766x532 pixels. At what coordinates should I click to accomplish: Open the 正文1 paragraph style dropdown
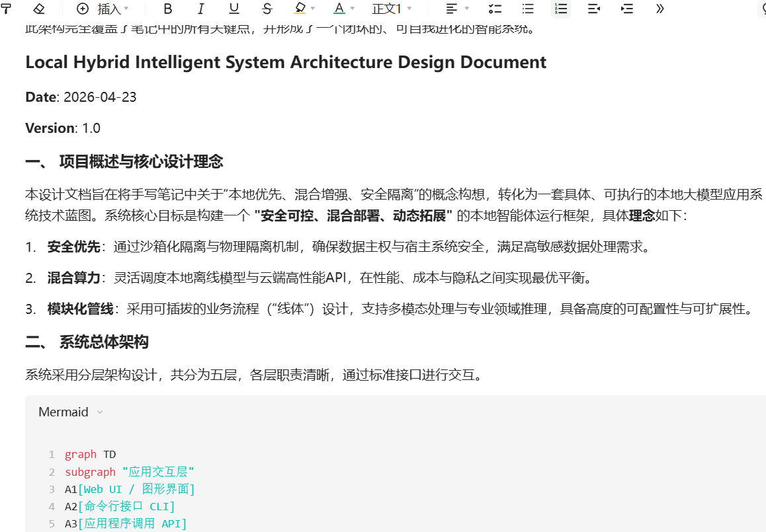point(392,9)
